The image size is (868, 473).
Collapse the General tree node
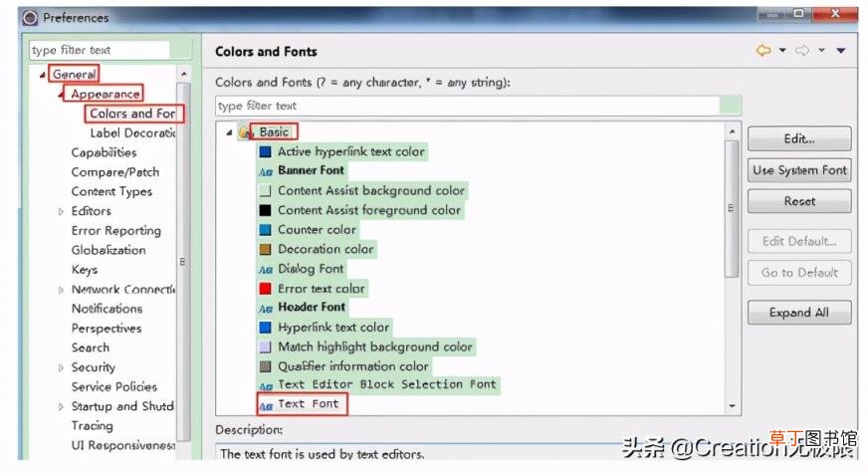(x=43, y=75)
